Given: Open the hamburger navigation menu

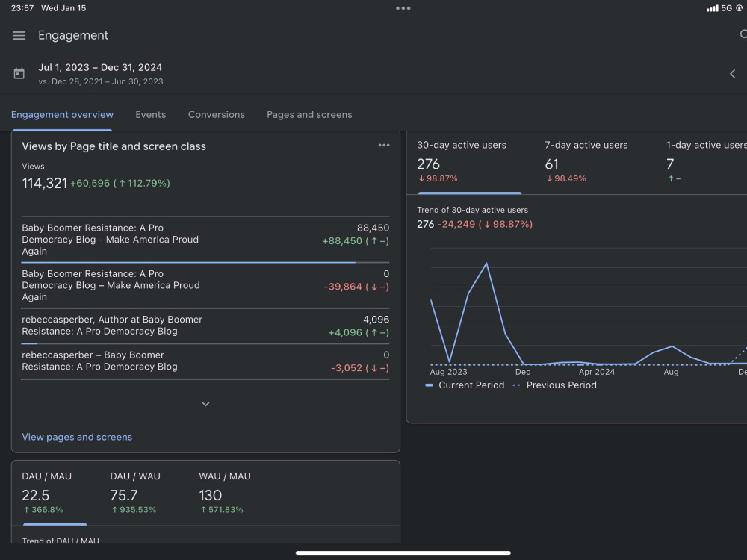Looking at the screenshot, I should tap(19, 35).
